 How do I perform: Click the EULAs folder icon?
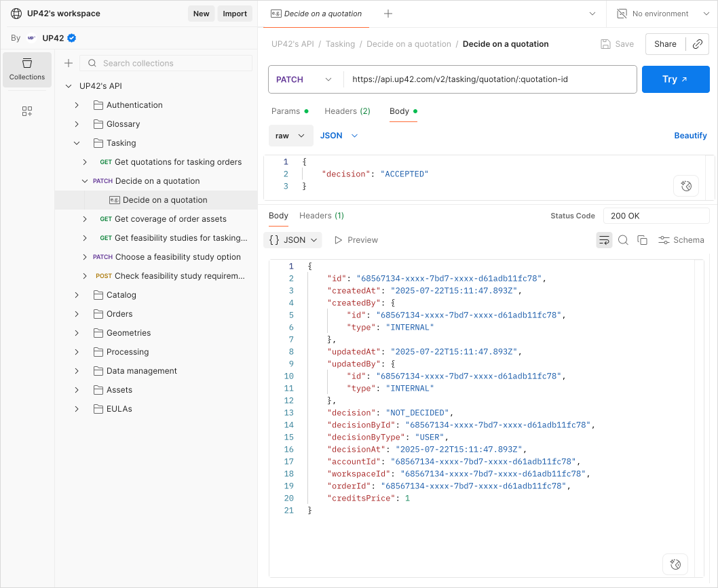pos(98,409)
